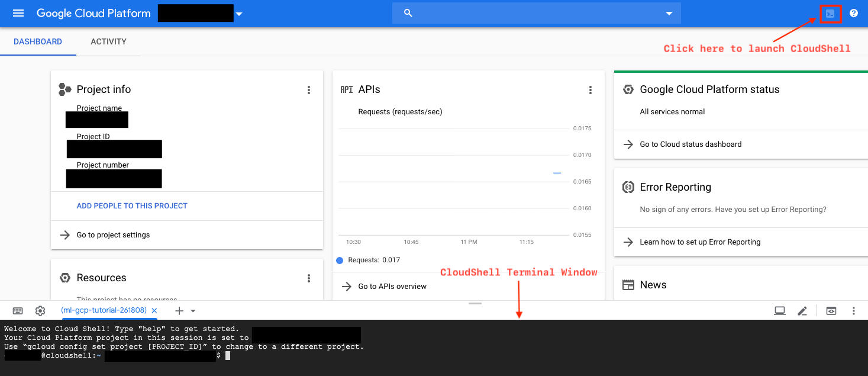Open Cloud Shell web preview icon
The image size is (868, 376).
831,311
